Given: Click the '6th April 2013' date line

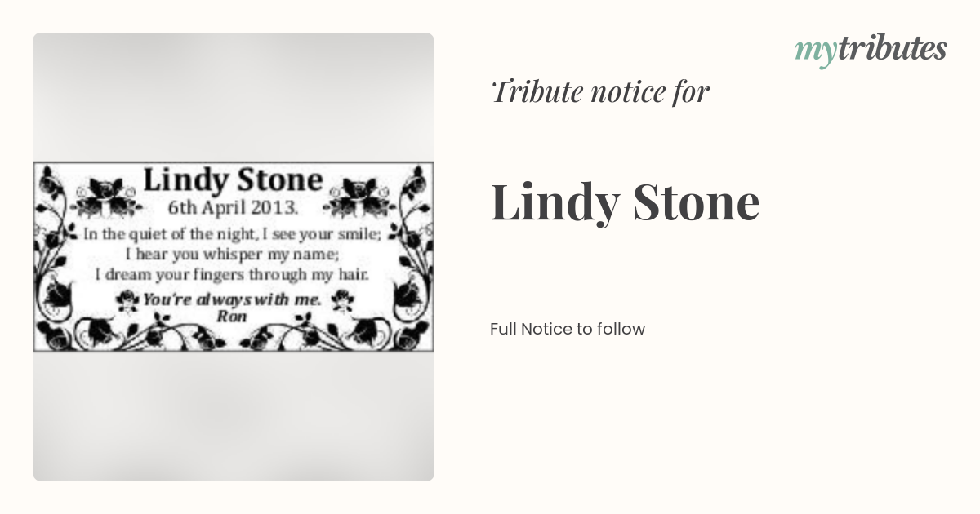Looking at the screenshot, I should tap(234, 206).
